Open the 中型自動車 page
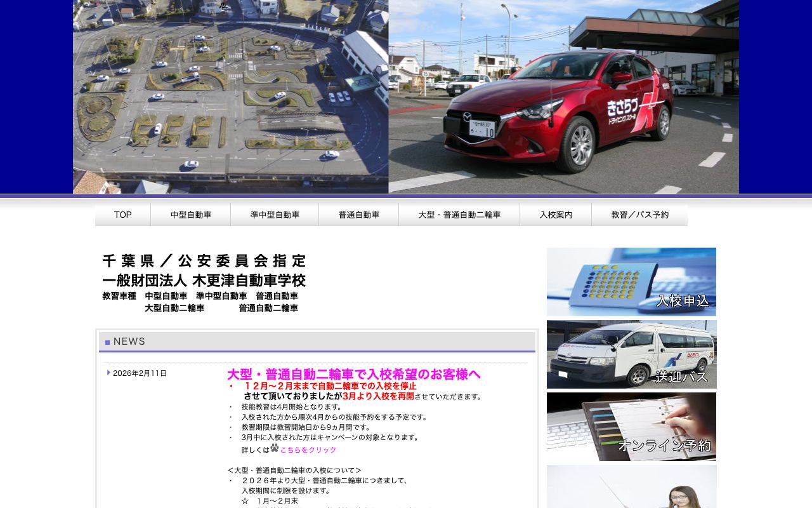Screen dimensions: 812x508 191,215
